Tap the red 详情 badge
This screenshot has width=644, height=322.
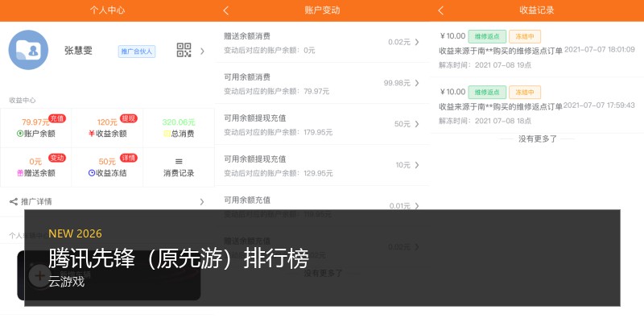(x=129, y=158)
